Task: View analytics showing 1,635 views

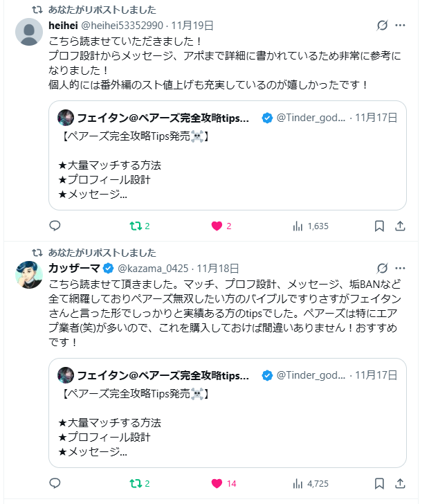Action: pos(311,226)
